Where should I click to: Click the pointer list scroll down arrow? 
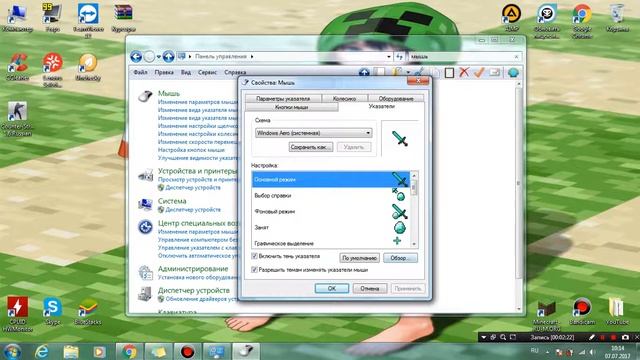(x=414, y=244)
